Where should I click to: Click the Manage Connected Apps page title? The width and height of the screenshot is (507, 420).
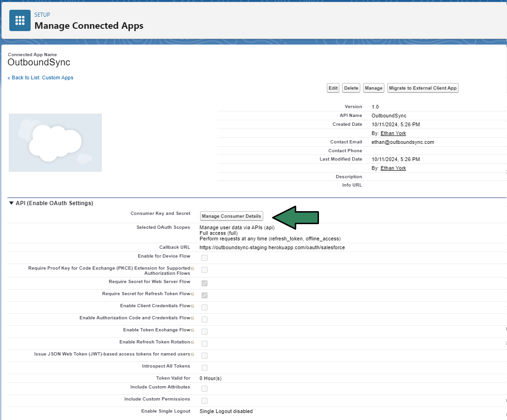point(89,26)
